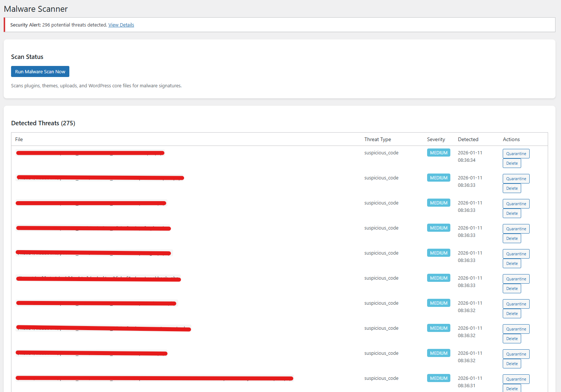The height and width of the screenshot is (392, 561).
Task: Delete the second listed threat
Action: [x=512, y=188]
